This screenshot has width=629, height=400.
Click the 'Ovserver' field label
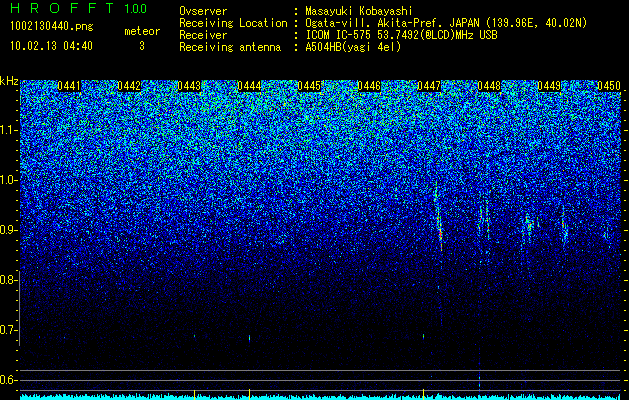[203, 11]
